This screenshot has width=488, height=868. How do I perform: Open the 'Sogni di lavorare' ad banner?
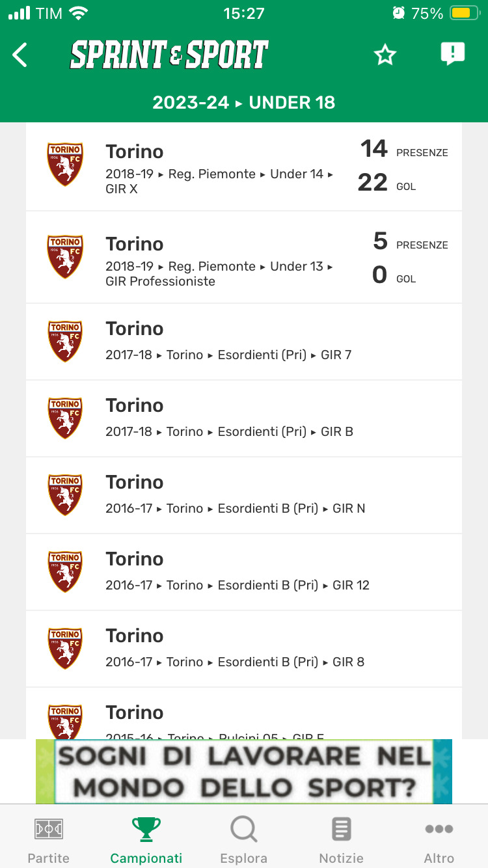[x=244, y=771]
